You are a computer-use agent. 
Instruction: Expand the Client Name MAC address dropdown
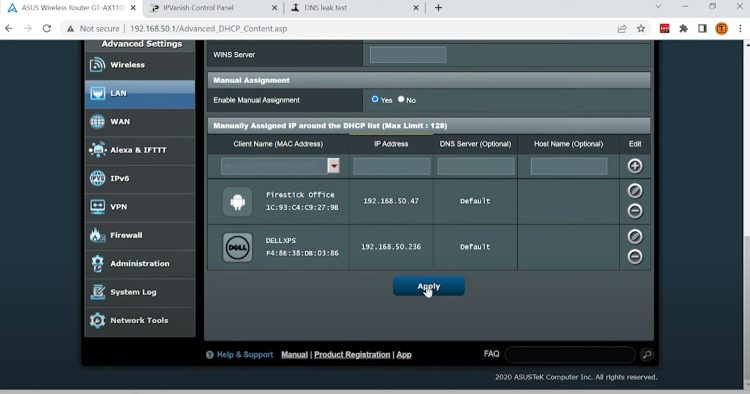coord(333,166)
